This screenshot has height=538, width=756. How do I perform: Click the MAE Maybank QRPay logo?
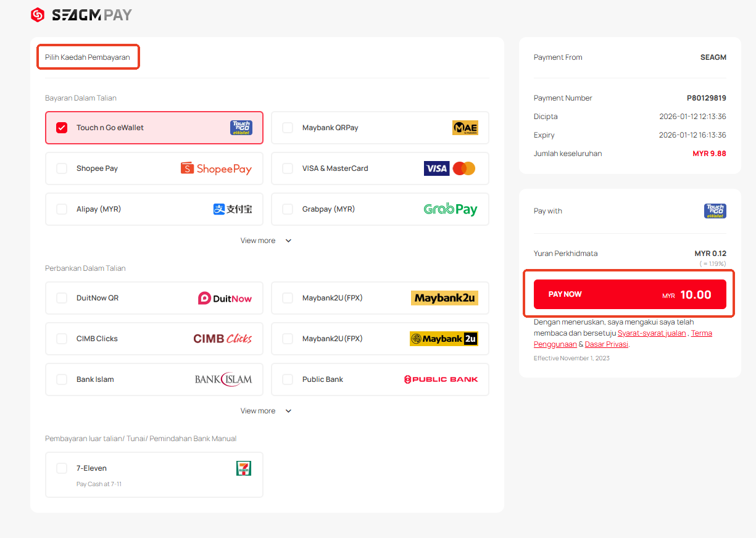click(465, 128)
